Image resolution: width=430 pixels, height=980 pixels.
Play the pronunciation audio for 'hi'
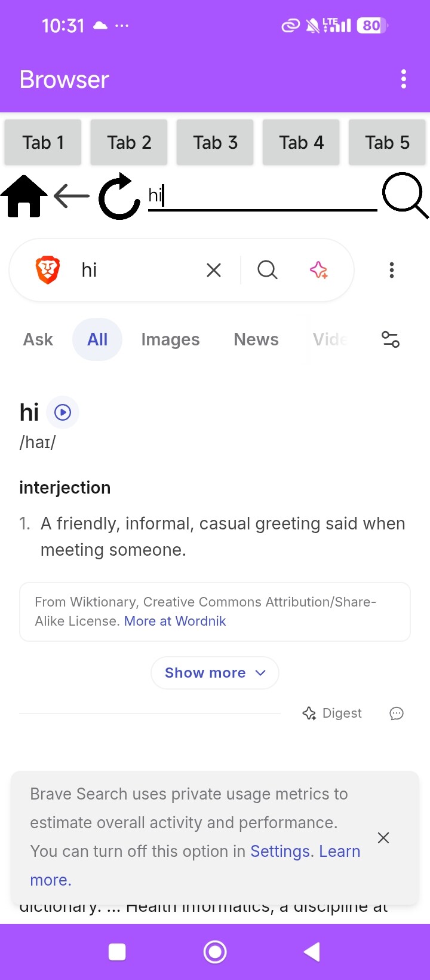(63, 412)
